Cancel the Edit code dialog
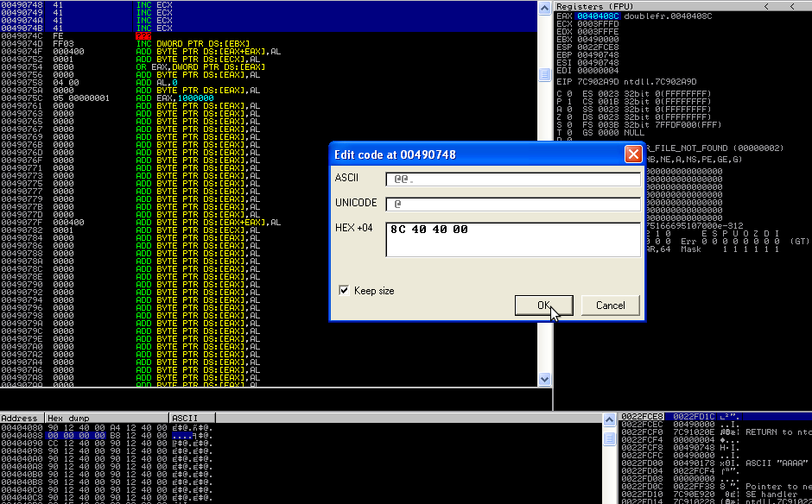 (611, 306)
